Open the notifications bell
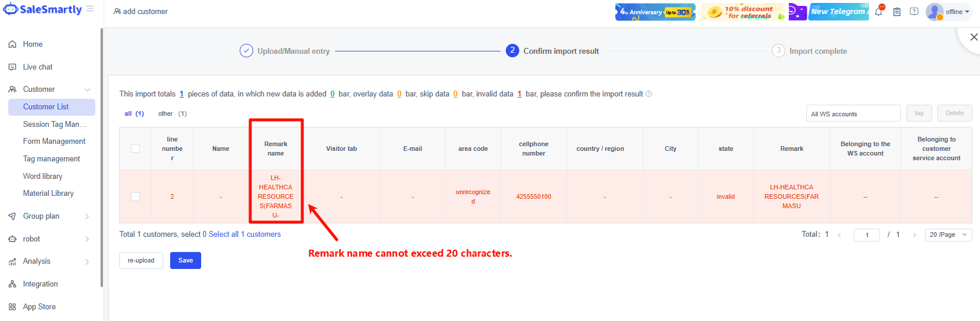 [x=878, y=11]
